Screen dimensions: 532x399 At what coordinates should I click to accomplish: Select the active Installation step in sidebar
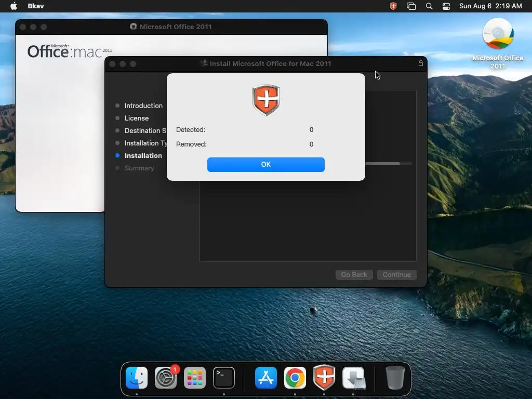(x=143, y=156)
